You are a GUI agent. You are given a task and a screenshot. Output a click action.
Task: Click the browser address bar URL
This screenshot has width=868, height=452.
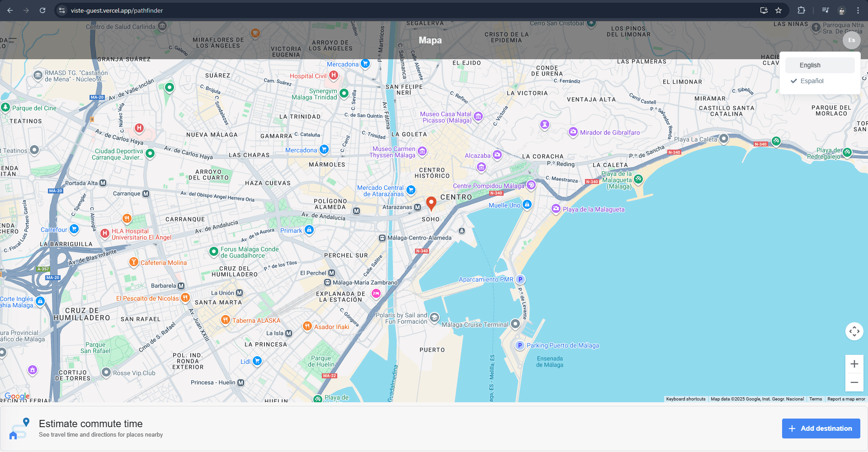[117, 10]
